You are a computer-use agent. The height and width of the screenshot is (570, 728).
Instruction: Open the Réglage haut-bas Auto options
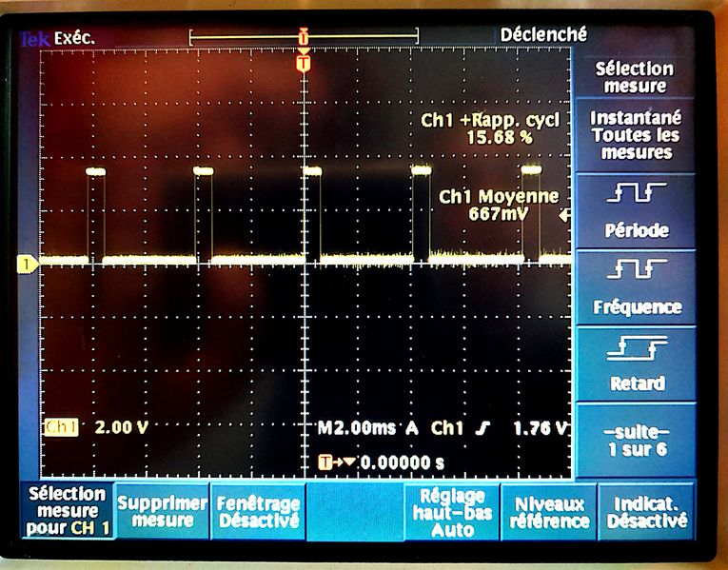point(453,512)
